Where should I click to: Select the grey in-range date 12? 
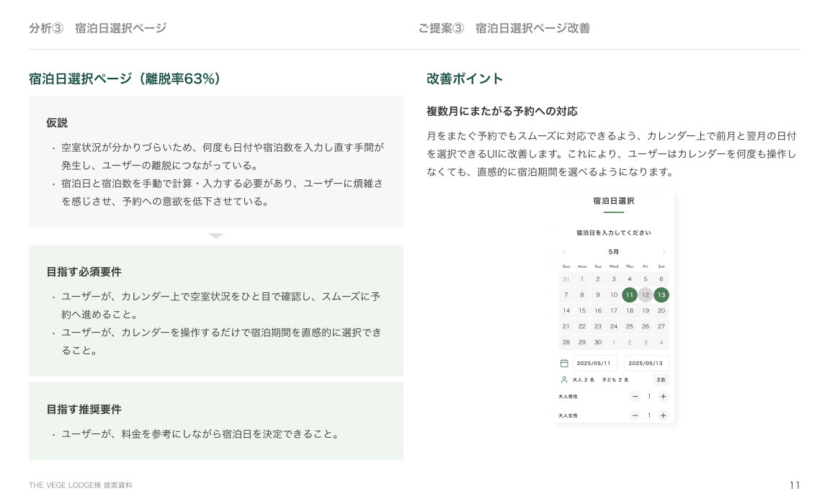pos(646,294)
